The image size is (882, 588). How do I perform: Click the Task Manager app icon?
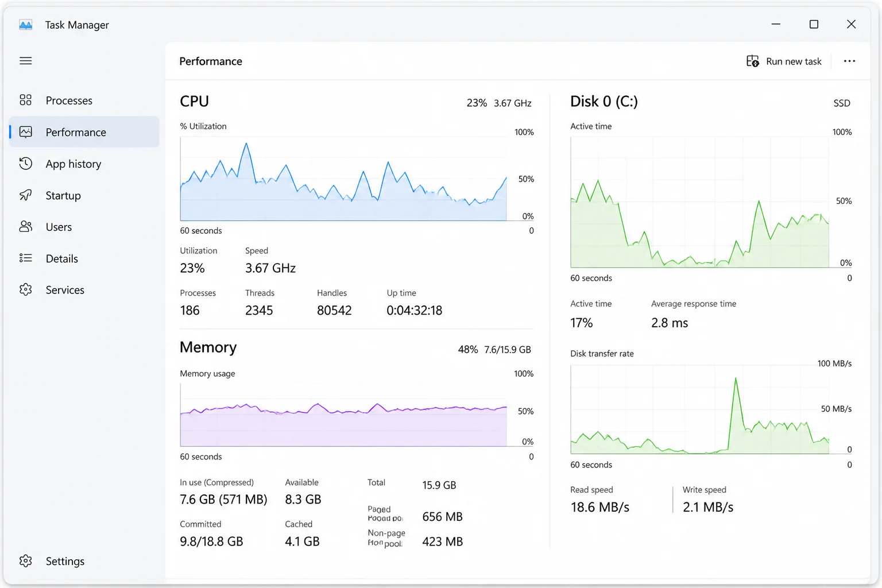[x=26, y=25]
